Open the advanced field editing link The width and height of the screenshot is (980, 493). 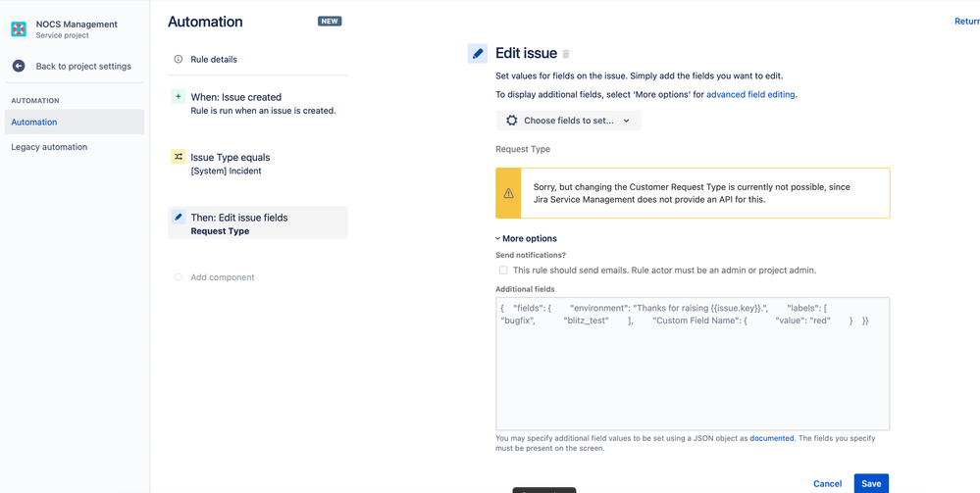751,95
